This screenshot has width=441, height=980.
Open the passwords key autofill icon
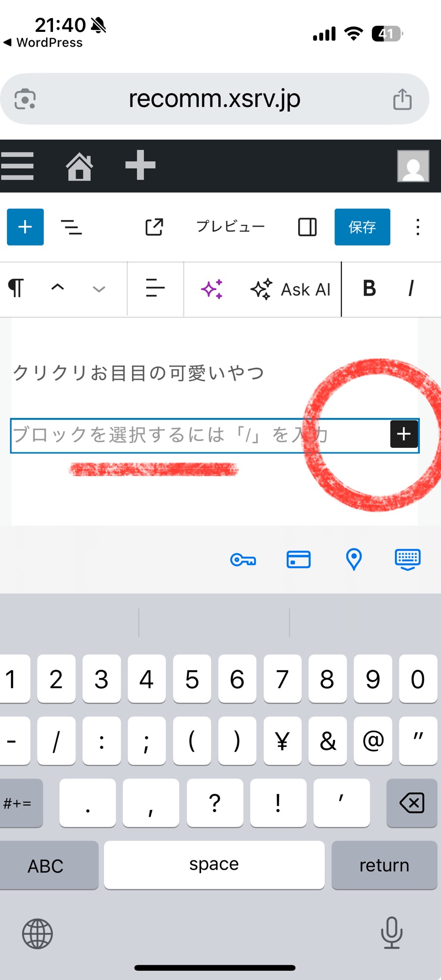coord(243,560)
